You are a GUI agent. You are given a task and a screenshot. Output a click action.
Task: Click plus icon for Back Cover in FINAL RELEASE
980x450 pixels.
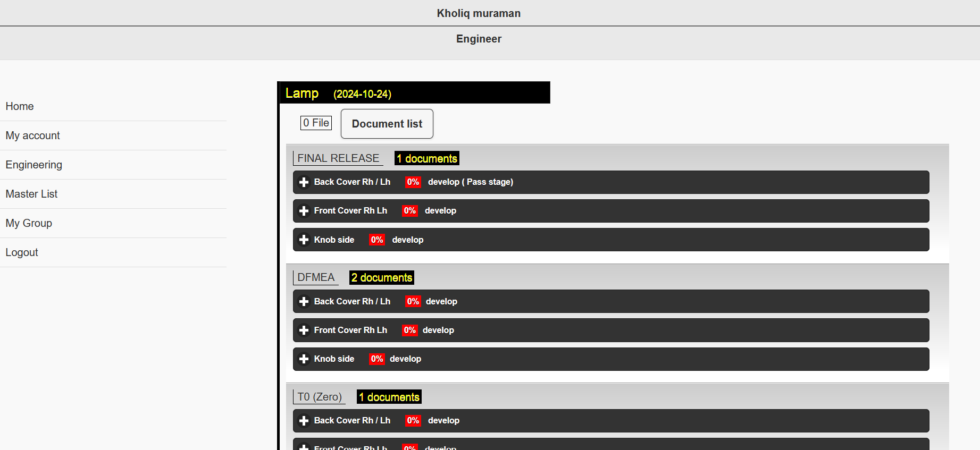pos(304,182)
